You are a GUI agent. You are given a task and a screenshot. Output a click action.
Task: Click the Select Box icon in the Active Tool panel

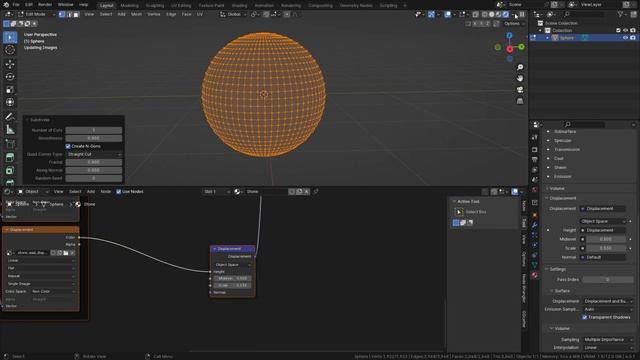[x=458, y=212]
